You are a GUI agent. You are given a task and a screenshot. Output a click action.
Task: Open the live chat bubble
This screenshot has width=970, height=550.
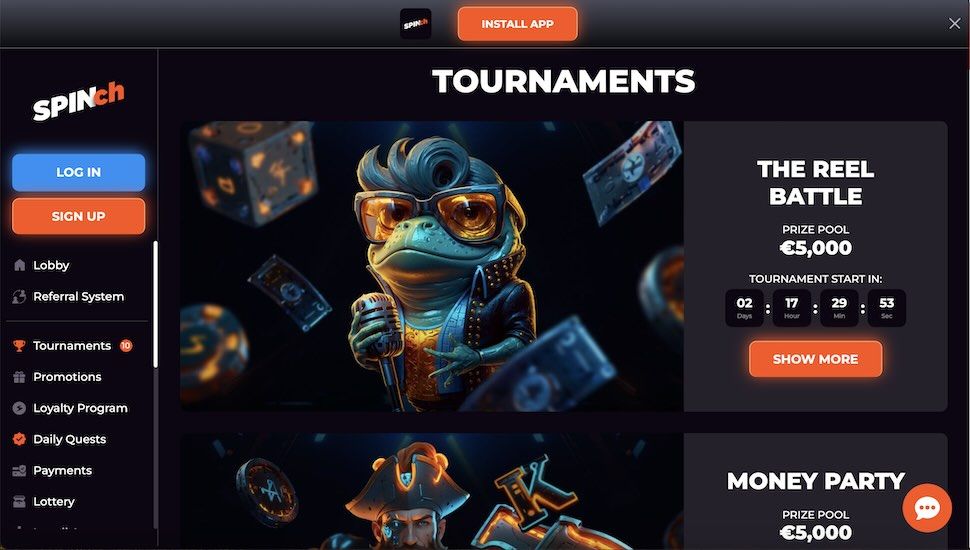tap(927, 508)
